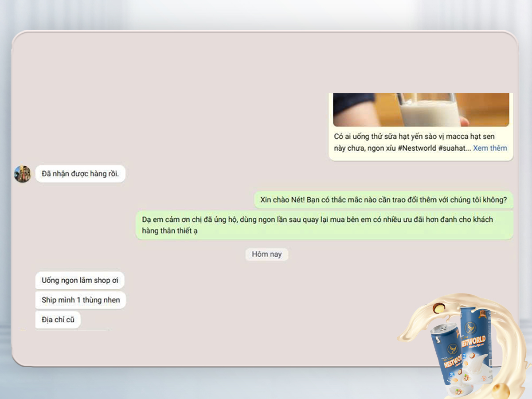Select the 'Xin chào Nét!' greeting message
532x399 pixels.
(383, 200)
